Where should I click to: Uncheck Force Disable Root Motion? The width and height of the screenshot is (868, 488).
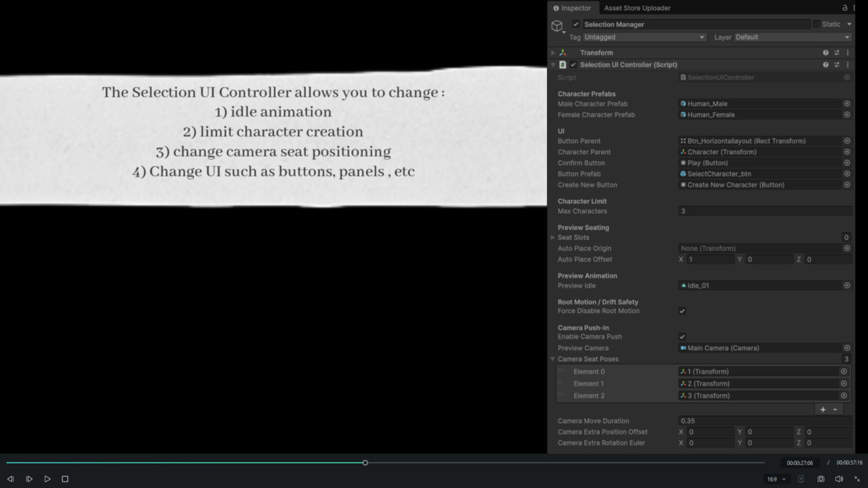(681, 311)
